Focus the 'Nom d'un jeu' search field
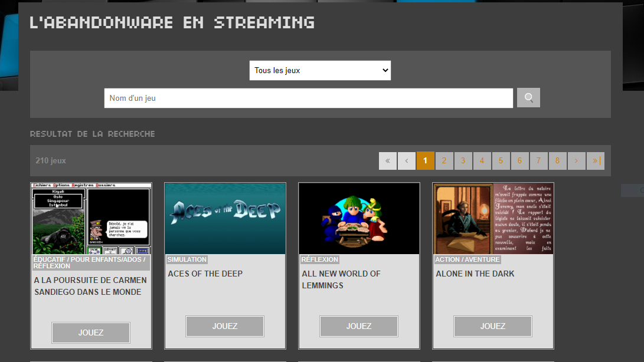The image size is (644, 362). [309, 98]
